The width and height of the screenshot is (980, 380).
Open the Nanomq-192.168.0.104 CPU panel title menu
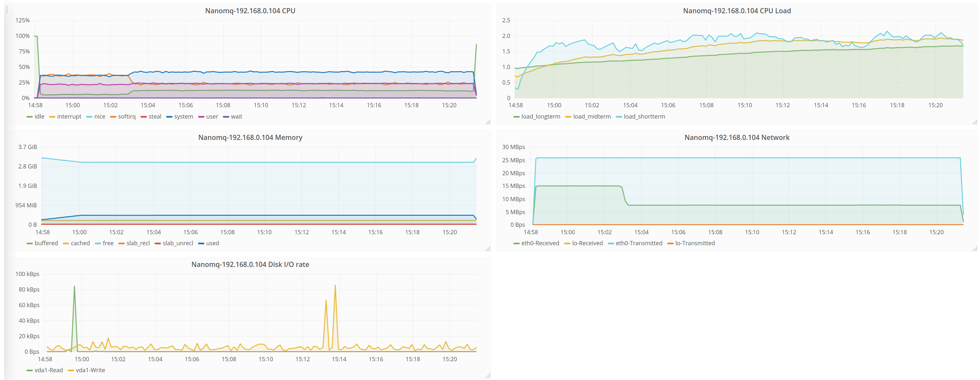[x=250, y=11]
